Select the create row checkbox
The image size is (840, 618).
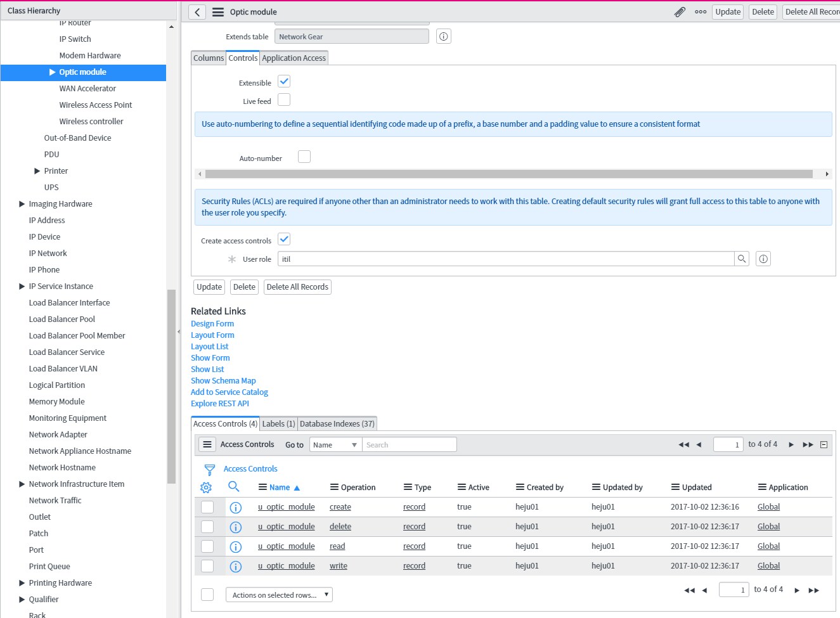[207, 507]
